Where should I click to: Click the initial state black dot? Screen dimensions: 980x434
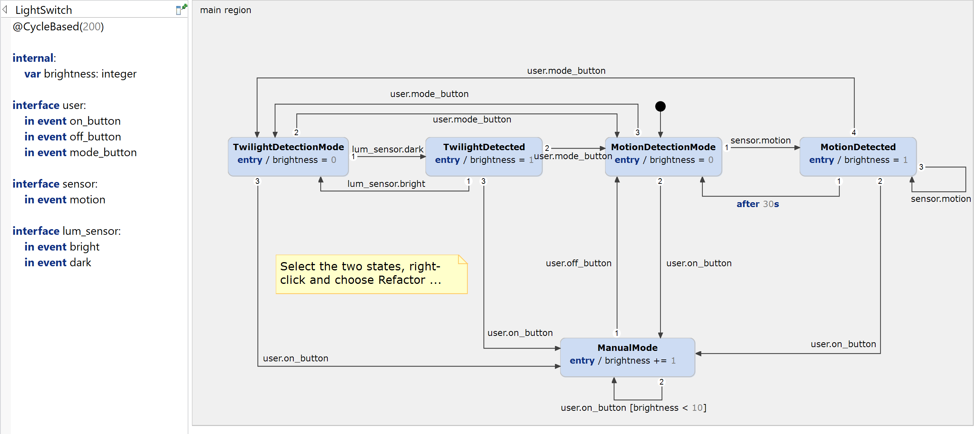pos(660,106)
